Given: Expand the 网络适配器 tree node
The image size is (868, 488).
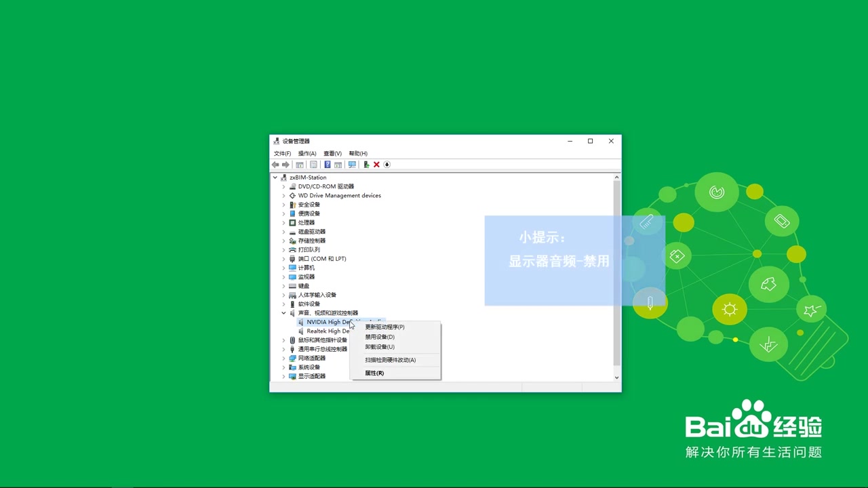Looking at the screenshot, I should [x=283, y=358].
